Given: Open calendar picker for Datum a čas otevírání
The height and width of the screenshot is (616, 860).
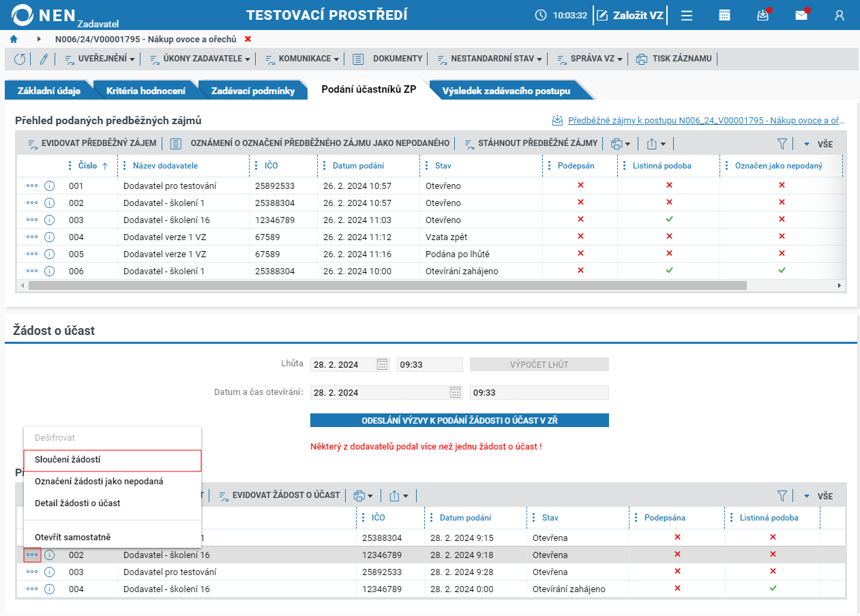Looking at the screenshot, I should click(x=456, y=392).
